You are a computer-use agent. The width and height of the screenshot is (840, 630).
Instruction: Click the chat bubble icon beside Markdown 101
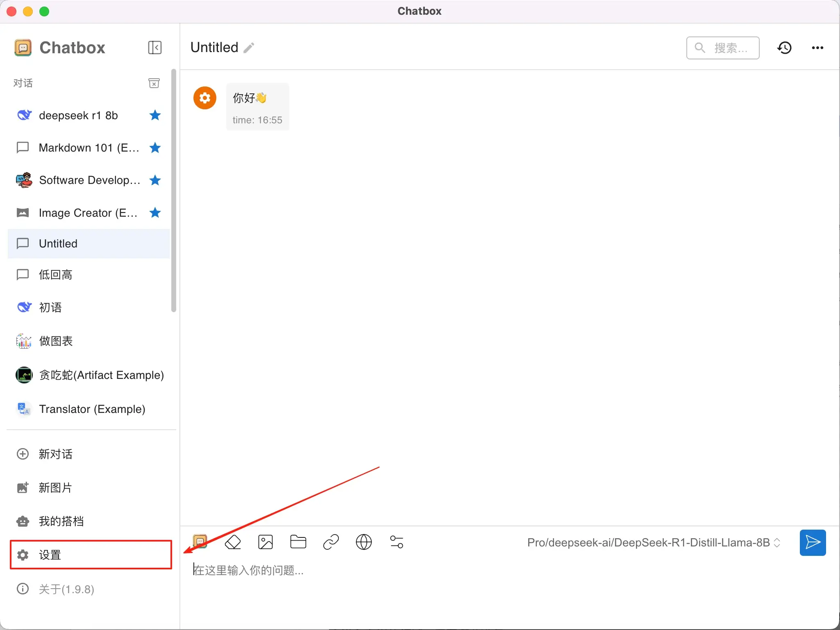click(x=23, y=147)
